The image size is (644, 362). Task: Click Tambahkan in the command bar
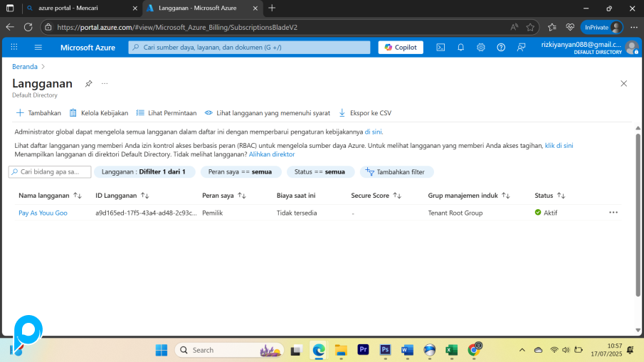tap(38, 113)
